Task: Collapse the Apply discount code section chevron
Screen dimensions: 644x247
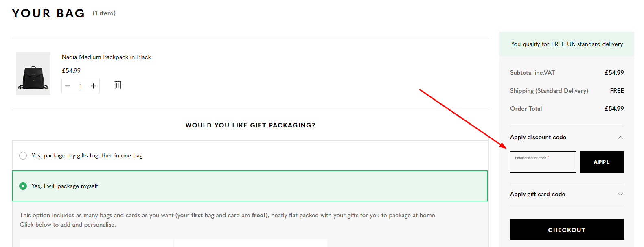Action: point(620,137)
